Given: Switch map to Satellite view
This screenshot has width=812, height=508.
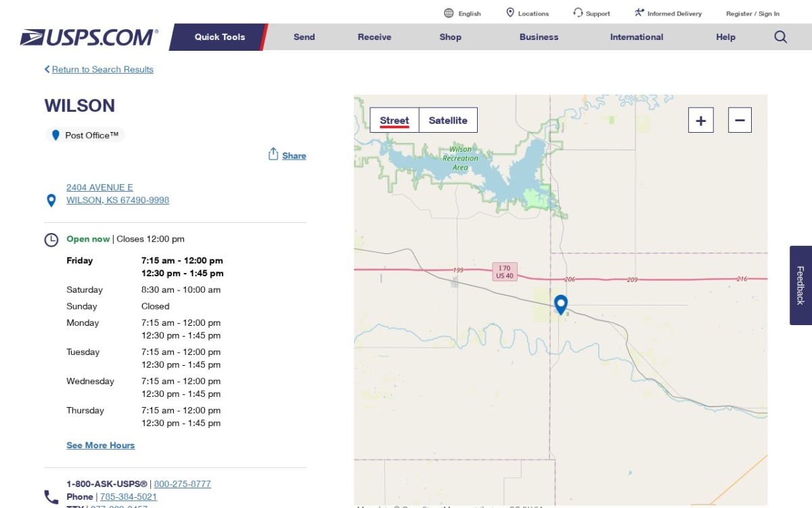Looking at the screenshot, I should pyautogui.click(x=448, y=121).
